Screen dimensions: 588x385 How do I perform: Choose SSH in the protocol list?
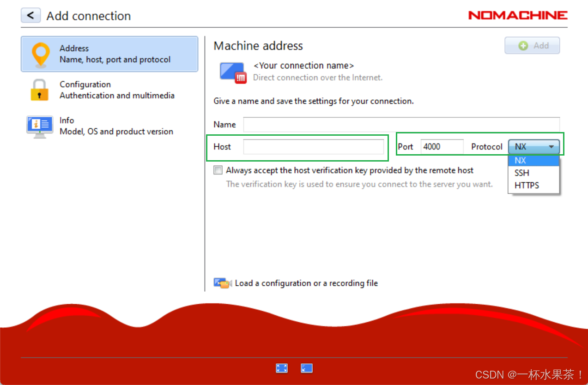click(533, 173)
